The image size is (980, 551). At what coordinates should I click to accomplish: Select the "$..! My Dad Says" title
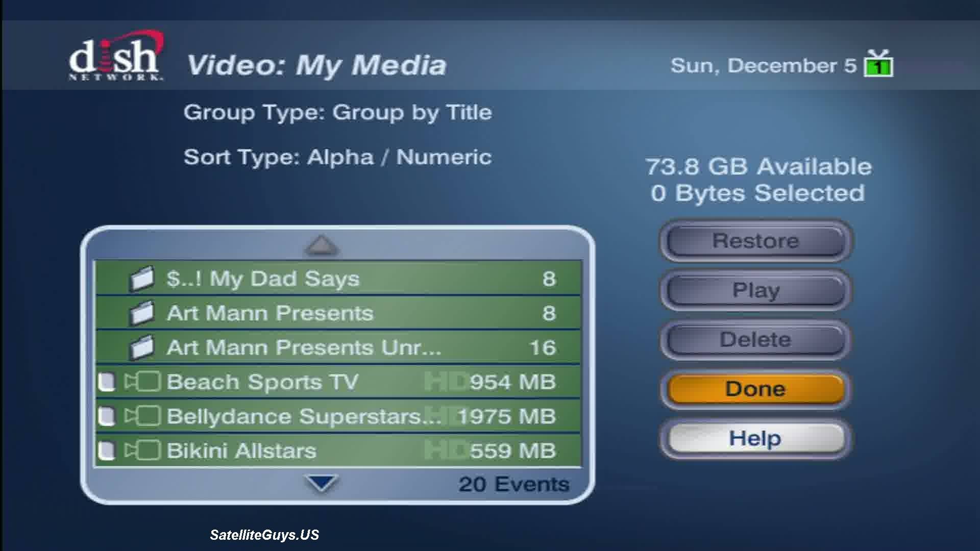tap(263, 279)
